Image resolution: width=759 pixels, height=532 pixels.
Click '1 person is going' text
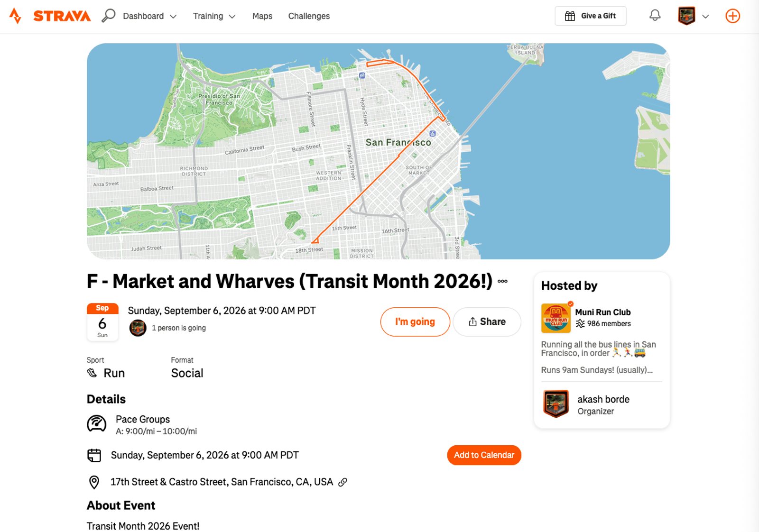[179, 328]
